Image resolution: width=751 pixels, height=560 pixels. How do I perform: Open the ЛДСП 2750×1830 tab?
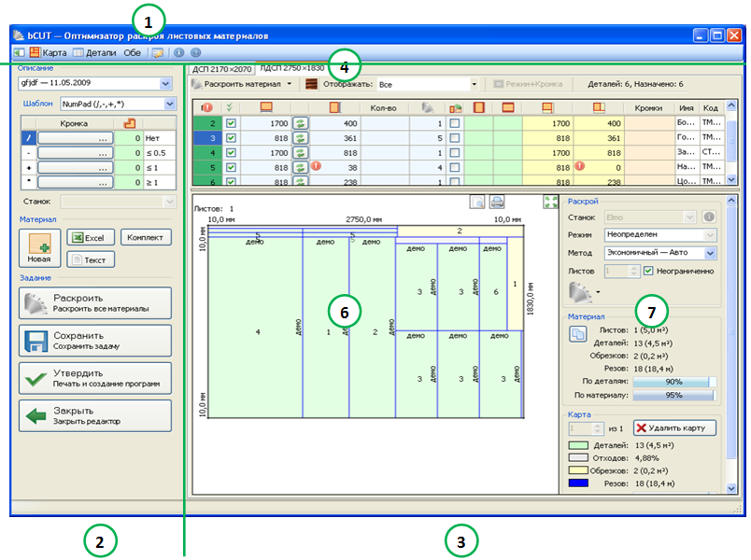pyautogui.click(x=292, y=68)
